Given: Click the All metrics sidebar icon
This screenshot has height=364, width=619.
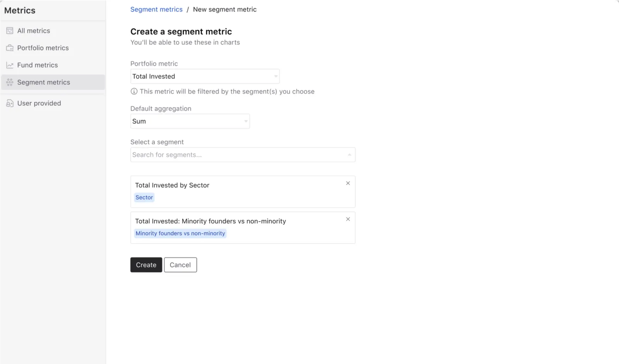Looking at the screenshot, I should pyautogui.click(x=10, y=31).
